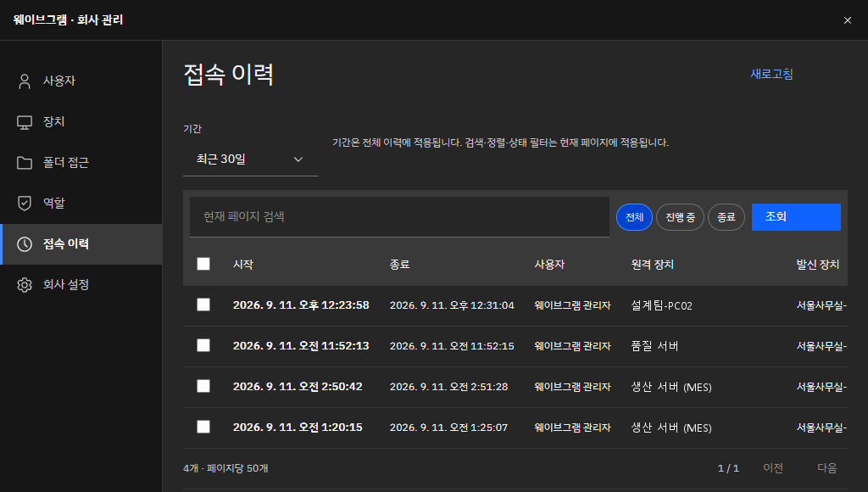
Task: Click the user icon beside 사용자
Action: [x=25, y=81]
